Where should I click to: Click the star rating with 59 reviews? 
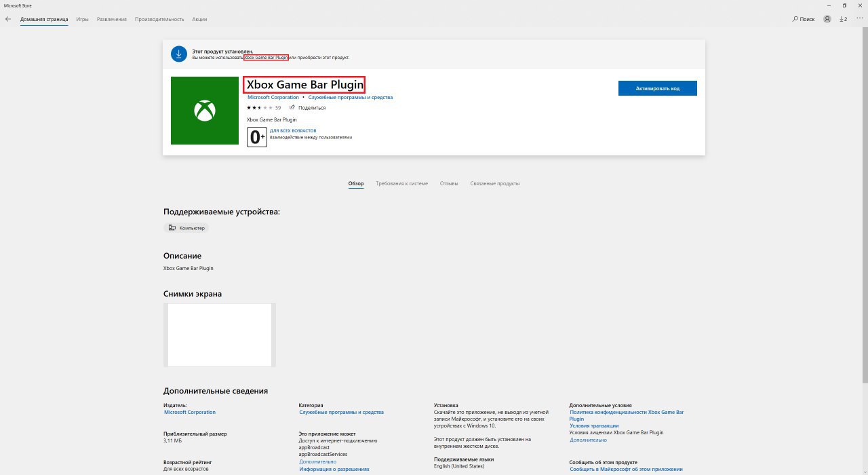[x=264, y=107]
